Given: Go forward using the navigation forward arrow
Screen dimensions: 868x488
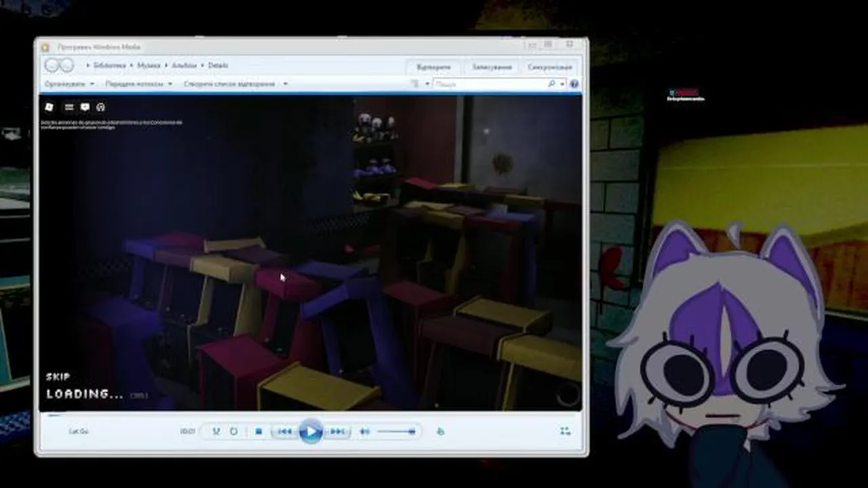Looking at the screenshot, I should click(x=66, y=66).
